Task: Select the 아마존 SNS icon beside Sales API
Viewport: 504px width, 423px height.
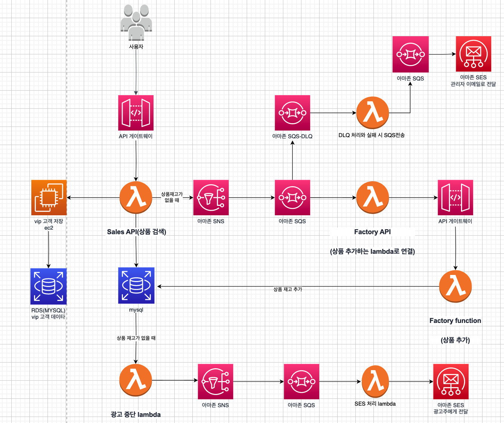Action: click(x=211, y=198)
